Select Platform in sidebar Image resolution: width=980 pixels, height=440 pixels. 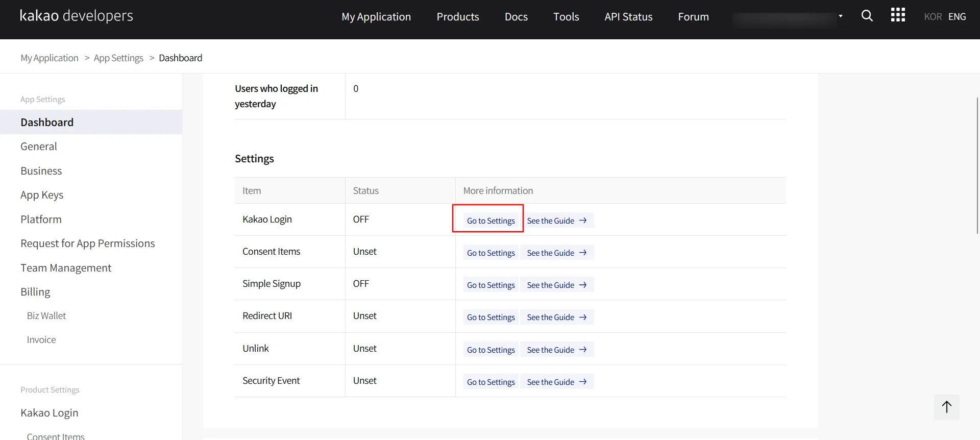[x=91, y=219]
